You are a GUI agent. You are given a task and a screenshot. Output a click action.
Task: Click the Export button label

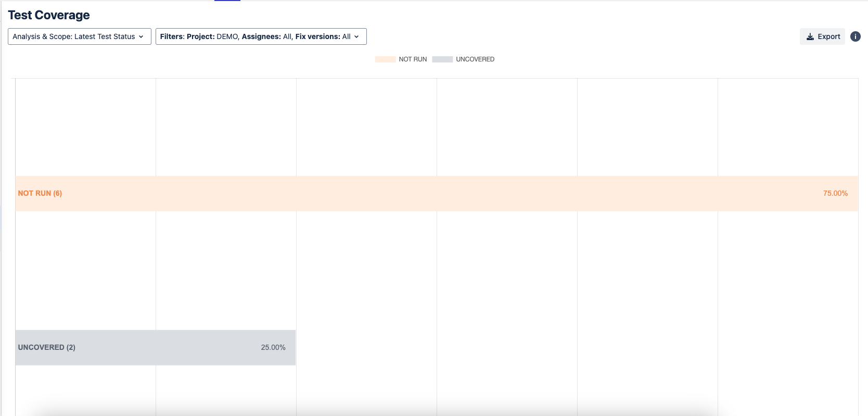(828, 36)
